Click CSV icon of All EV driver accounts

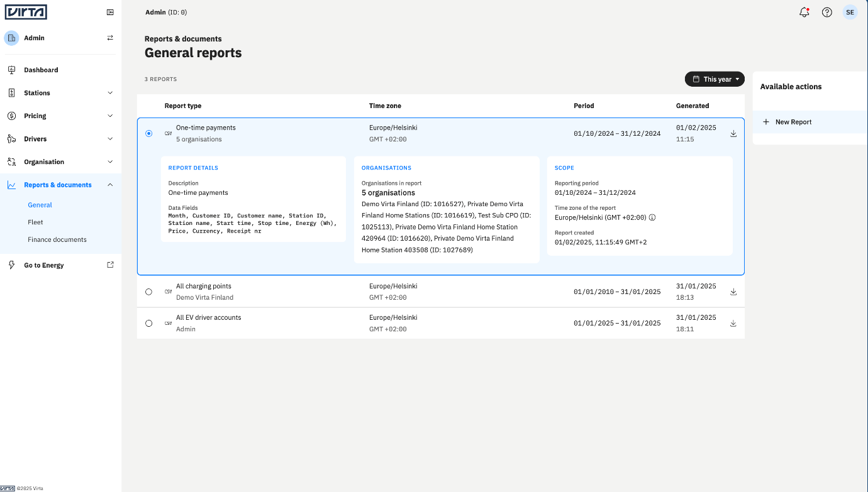168,323
